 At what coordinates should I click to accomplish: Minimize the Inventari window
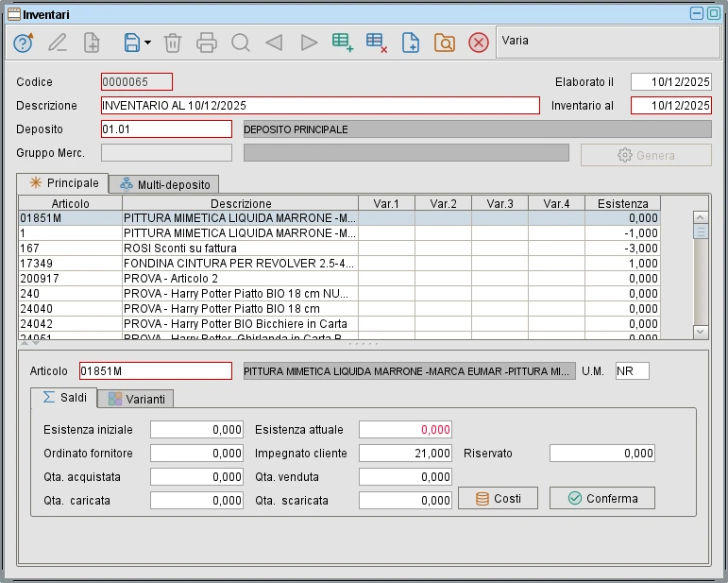coord(697,13)
